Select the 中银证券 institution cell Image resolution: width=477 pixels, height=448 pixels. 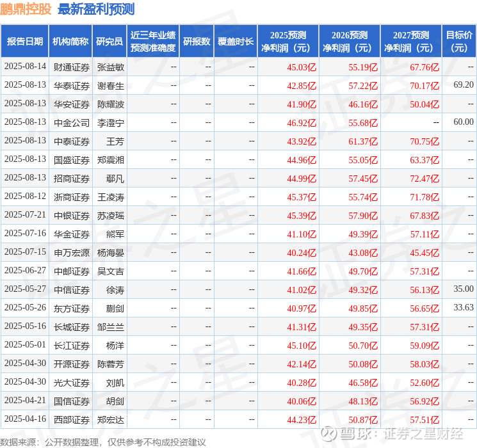point(72,216)
